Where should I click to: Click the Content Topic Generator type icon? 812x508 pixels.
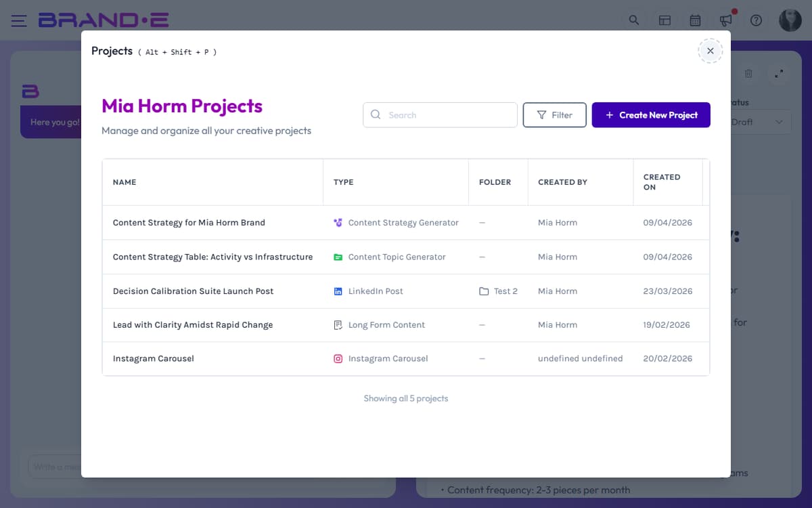click(338, 257)
